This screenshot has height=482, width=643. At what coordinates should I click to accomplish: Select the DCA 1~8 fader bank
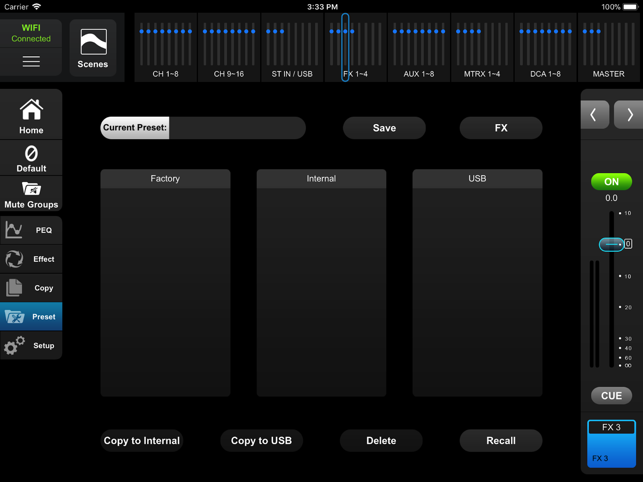545,48
